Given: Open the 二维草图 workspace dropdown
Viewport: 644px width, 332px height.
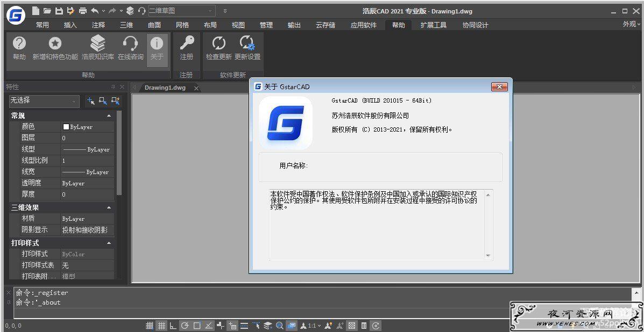Looking at the screenshot, I should point(181,11).
